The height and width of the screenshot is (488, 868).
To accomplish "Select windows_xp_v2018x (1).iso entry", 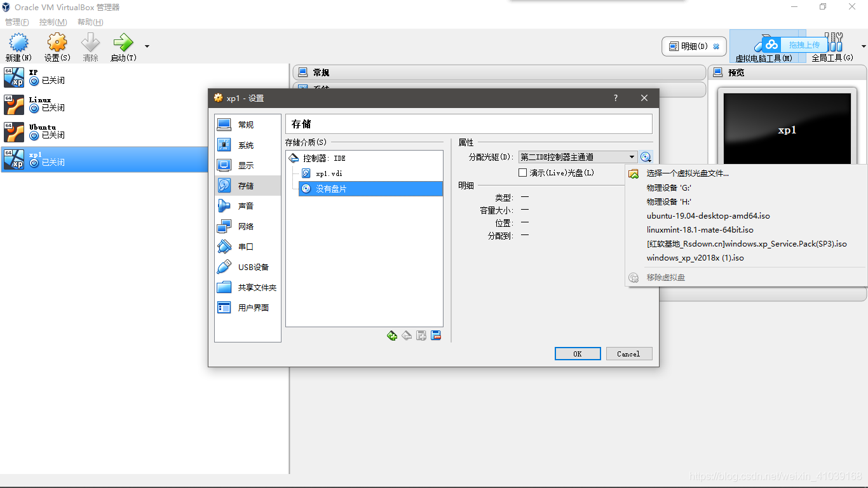I will pos(746,258).
